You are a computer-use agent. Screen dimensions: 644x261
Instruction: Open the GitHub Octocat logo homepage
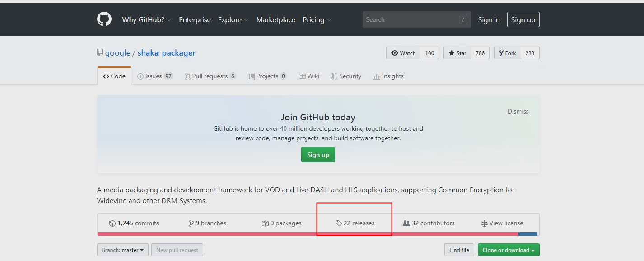click(x=104, y=19)
